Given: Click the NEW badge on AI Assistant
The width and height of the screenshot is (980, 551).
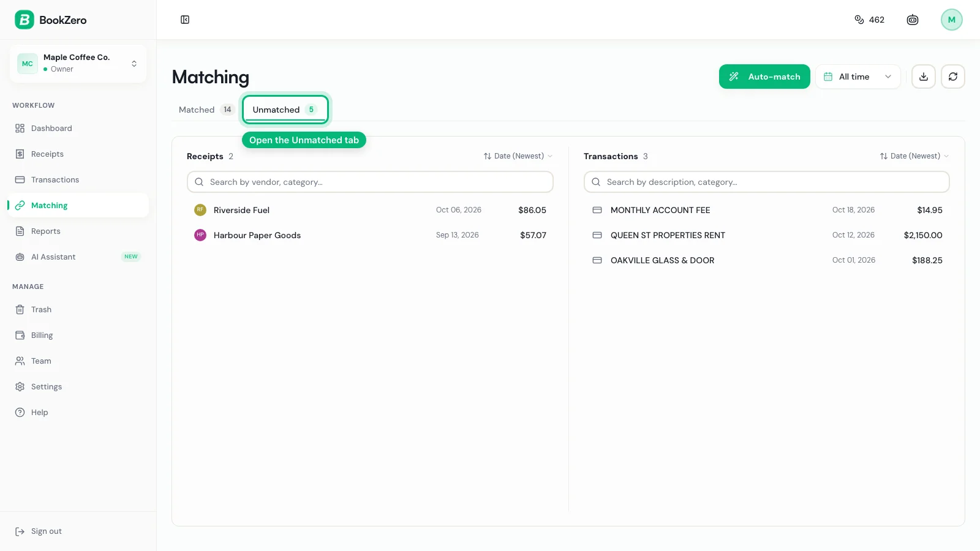Looking at the screenshot, I should click(x=131, y=257).
